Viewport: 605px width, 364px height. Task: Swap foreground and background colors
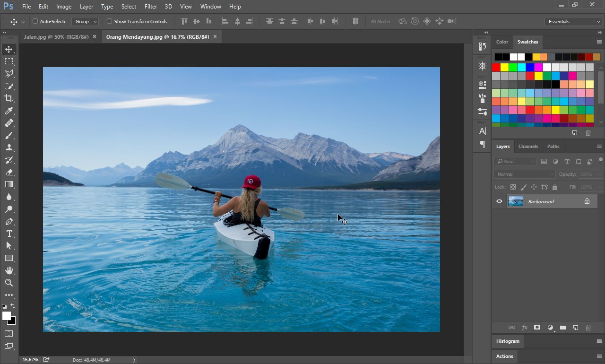pos(13,306)
